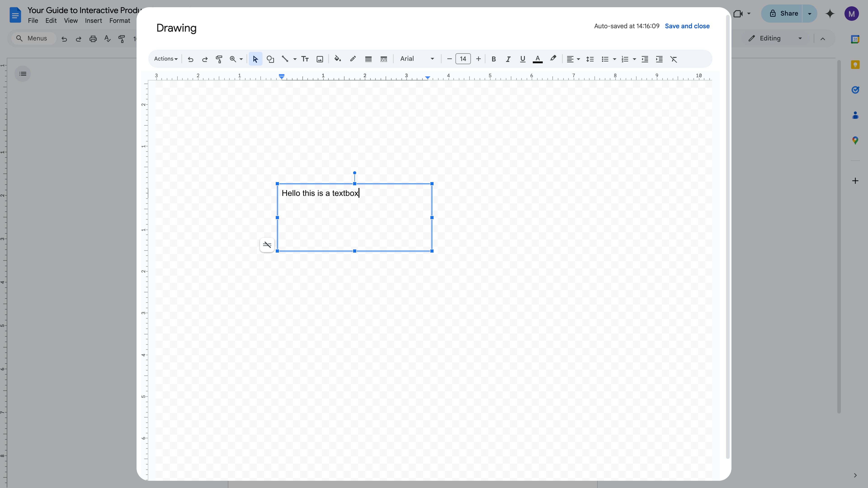Open the Insert menu in Docs
Viewport: 868px width, 488px height.
pos(93,21)
